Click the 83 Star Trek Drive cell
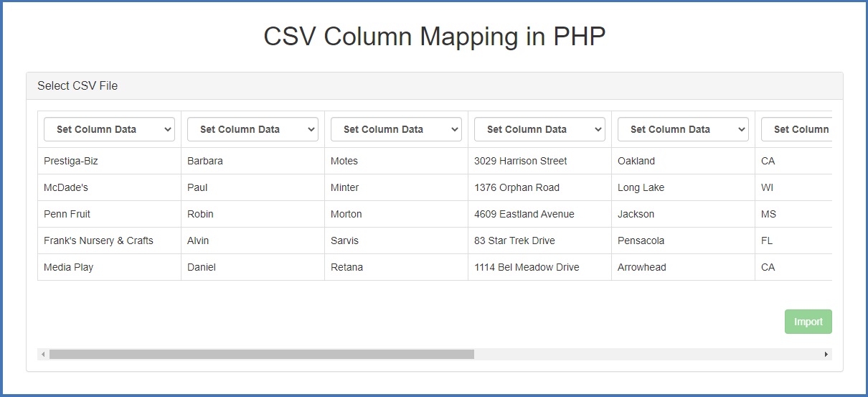868x397 pixels. click(x=539, y=240)
